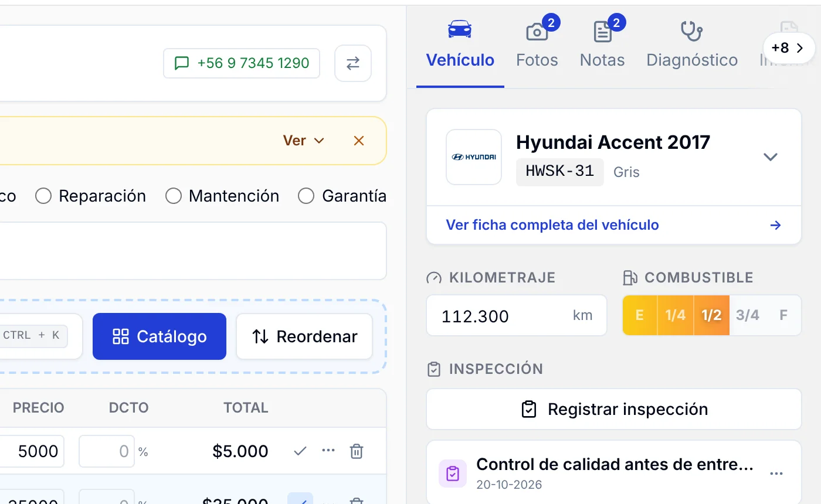821x504 pixels.
Task: Expand the Hyundai Accent 2017 card chevron
Action: (x=770, y=157)
